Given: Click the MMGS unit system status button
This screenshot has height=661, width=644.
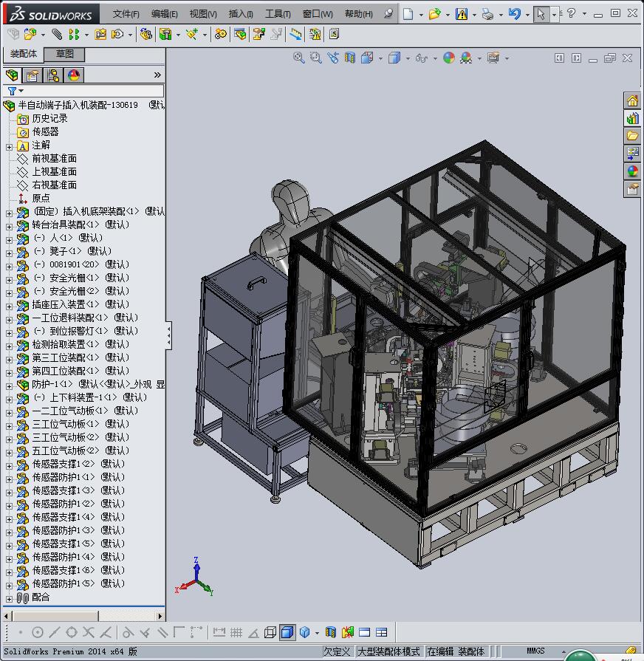Looking at the screenshot, I should point(535,651).
